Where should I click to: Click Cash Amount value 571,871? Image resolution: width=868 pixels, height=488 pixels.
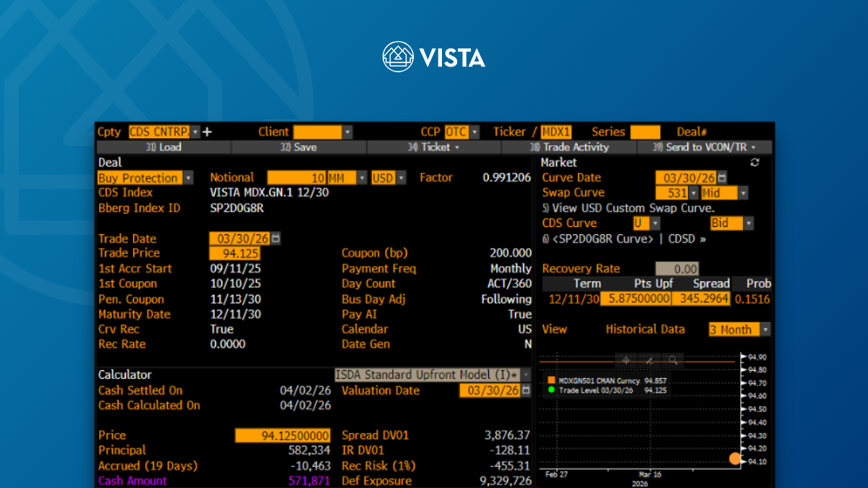pyautogui.click(x=310, y=481)
